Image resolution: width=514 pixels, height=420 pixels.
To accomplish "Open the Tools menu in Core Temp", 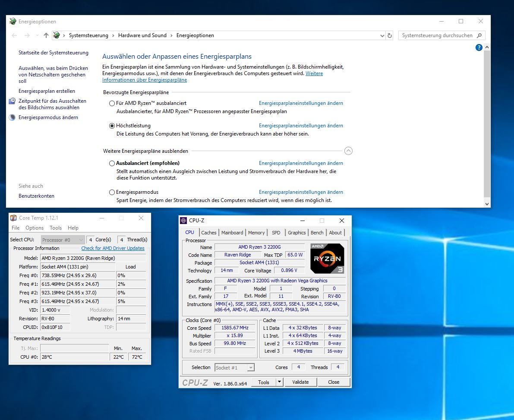I will coord(56,228).
